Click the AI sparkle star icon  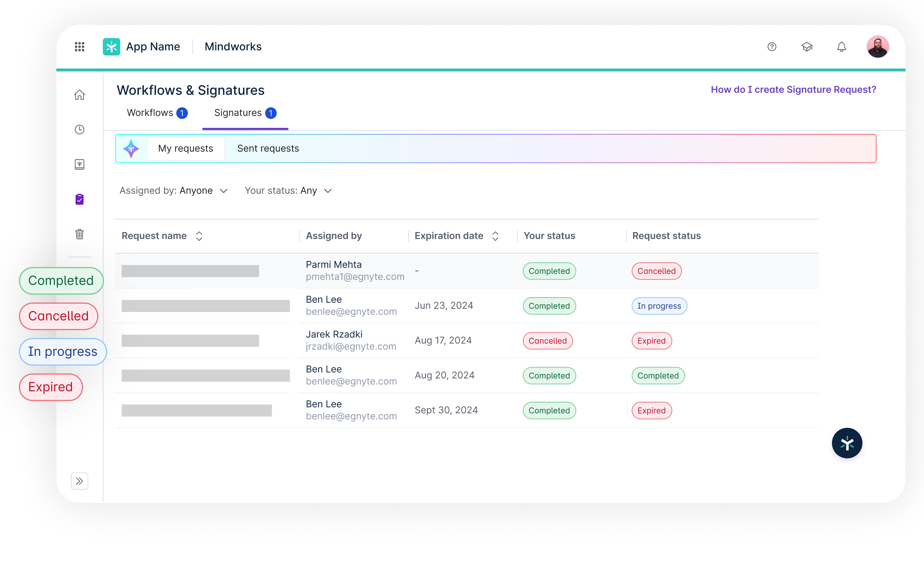(x=131, y=148)
